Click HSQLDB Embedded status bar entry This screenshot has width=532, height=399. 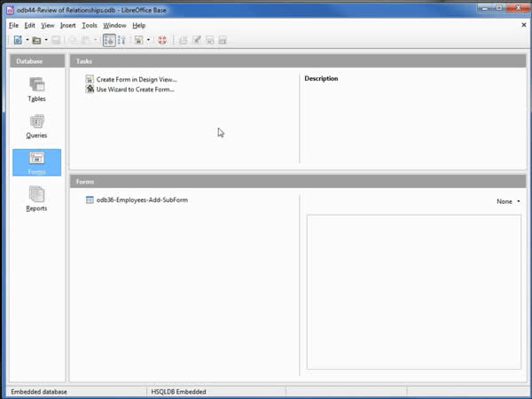point(178,392)
